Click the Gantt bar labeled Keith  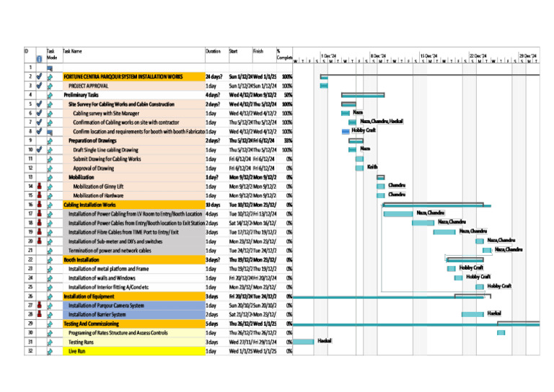tap(359, 168)
